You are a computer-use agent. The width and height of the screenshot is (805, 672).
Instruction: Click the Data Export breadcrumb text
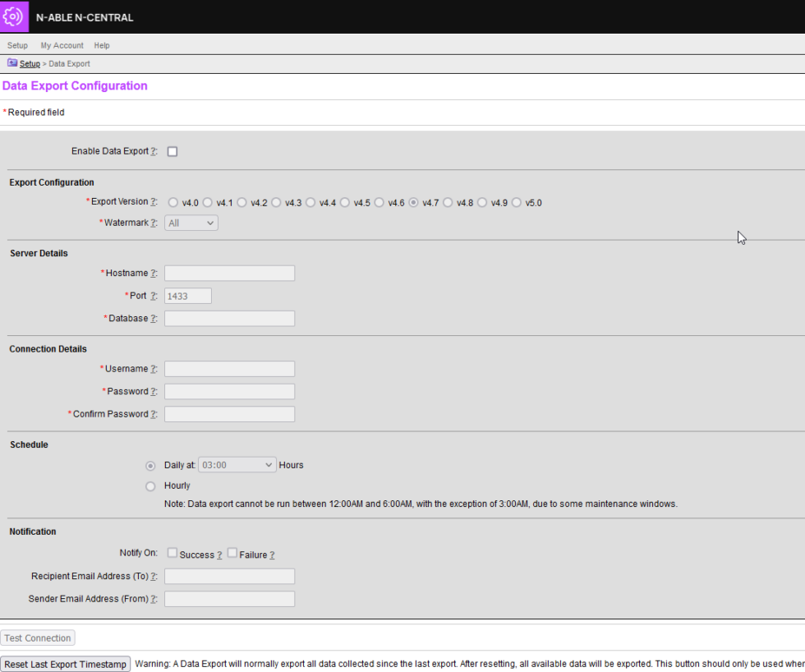point(69,63)
